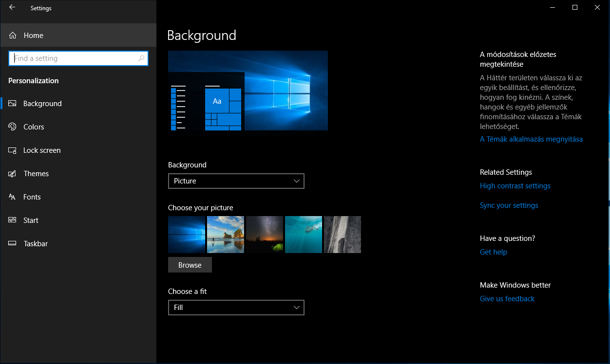610x364 pixels.
Task: Select the underwater swimmer picture thumbnail
Action: (304, 235)
